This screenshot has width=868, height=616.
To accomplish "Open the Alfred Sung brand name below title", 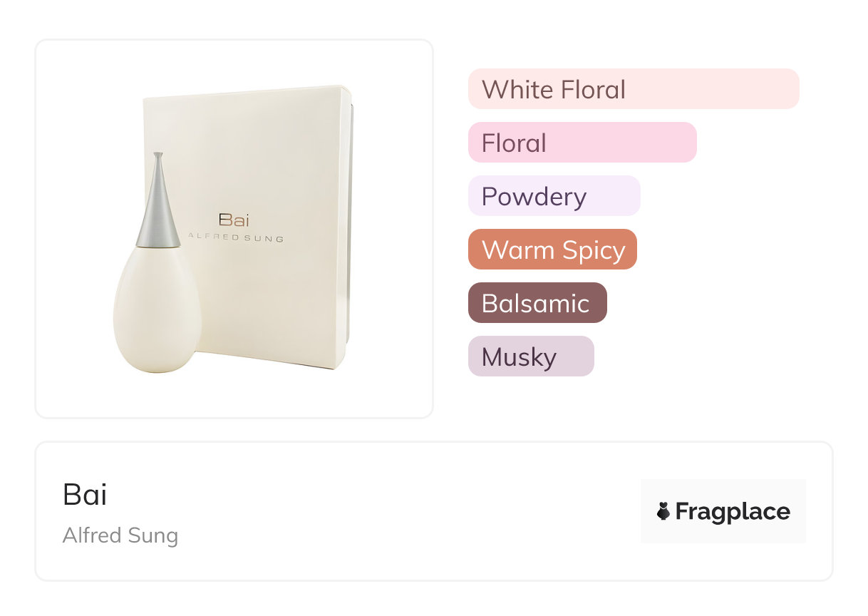I will [120, 535].
